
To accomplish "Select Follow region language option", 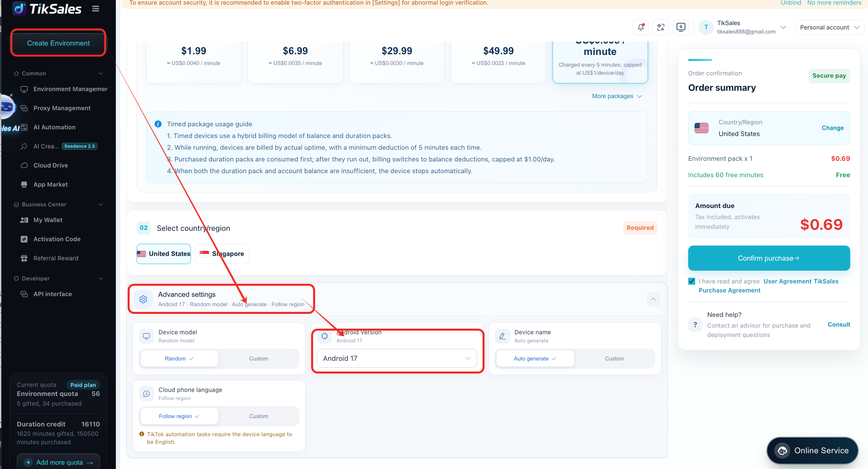I will (179, 416).
